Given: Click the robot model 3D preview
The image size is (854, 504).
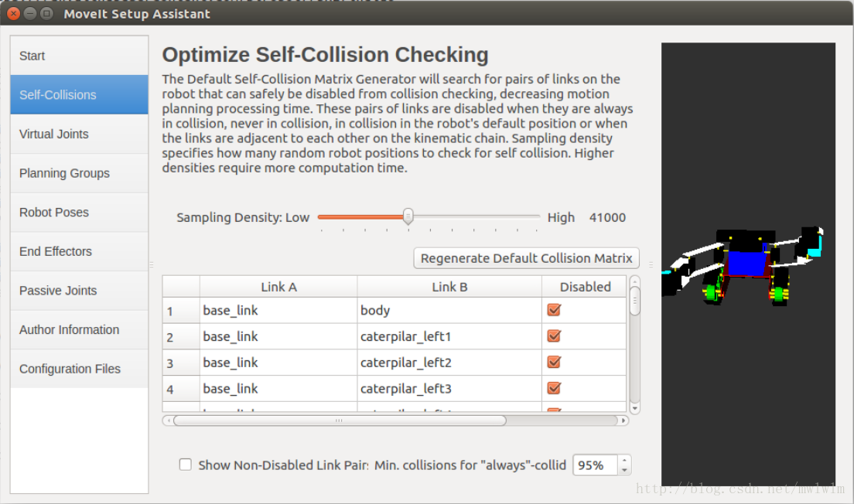Looking at the screenshot, I should pyautogui.click(x=747, y=264).
